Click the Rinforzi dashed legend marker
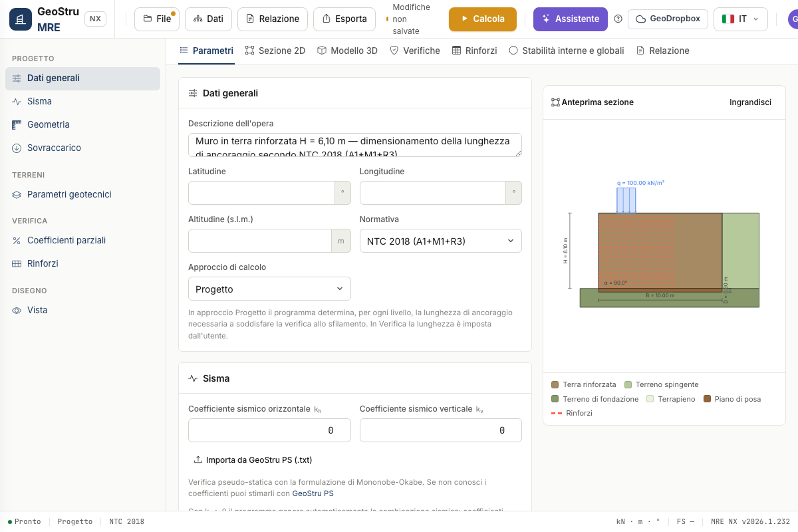The image size is (798, 532). click(x=556, y=413)
